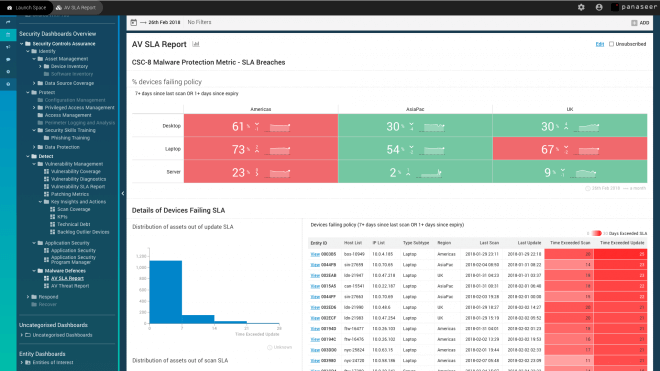Screen dimensions: 660x371
Task: Open the chat bubble sidebar icon
Action: 8,59
